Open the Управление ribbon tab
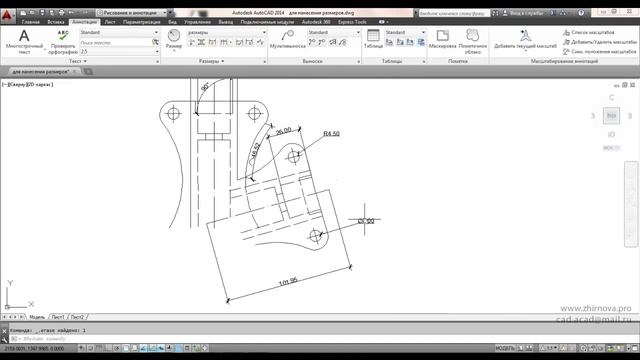 (x=197, y=22)
